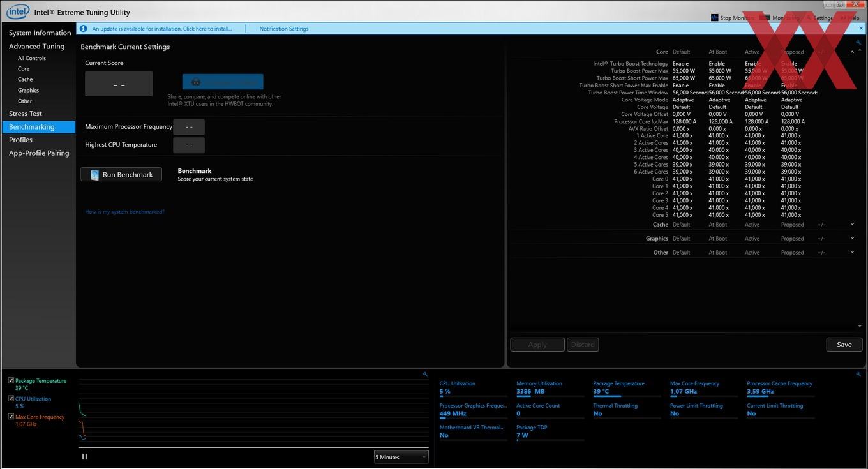
Task: Open wrench settings for monitoring graph
Action: (x=425, y=374)
